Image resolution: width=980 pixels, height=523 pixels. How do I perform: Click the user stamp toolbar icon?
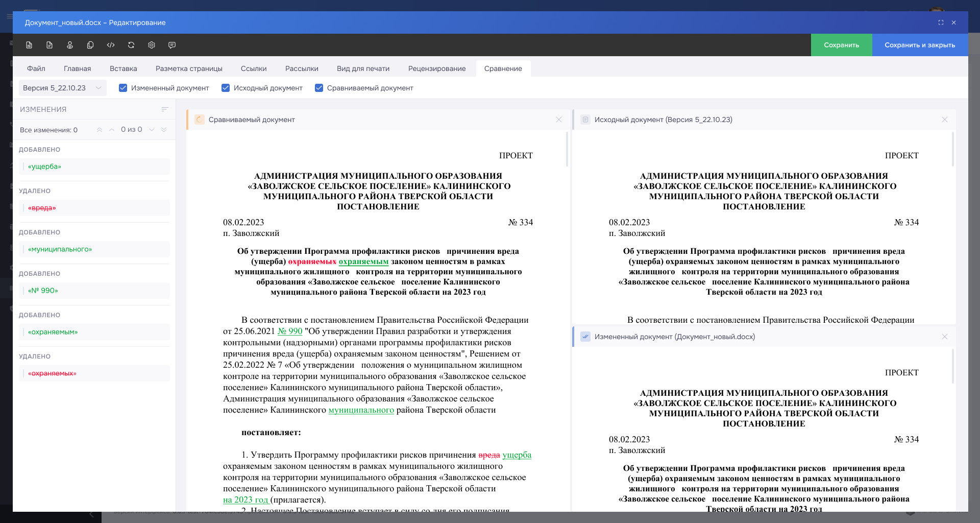click(70, 45)
